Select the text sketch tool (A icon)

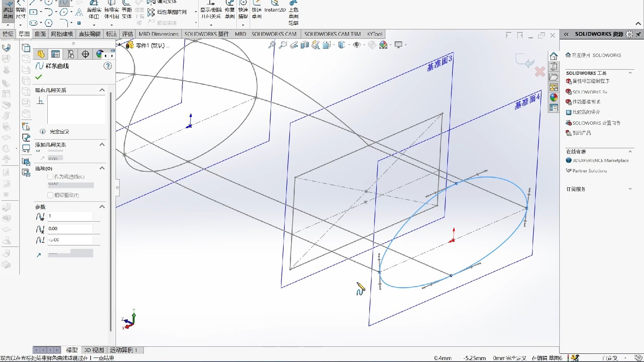pyautogui.click(x=79, y=12)
